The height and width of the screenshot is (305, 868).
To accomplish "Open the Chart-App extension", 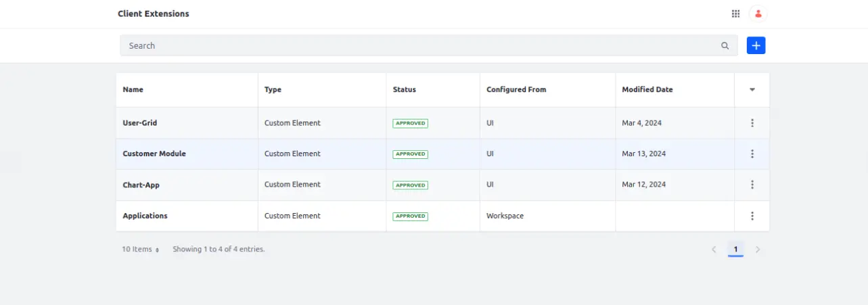I will (141, 185).
